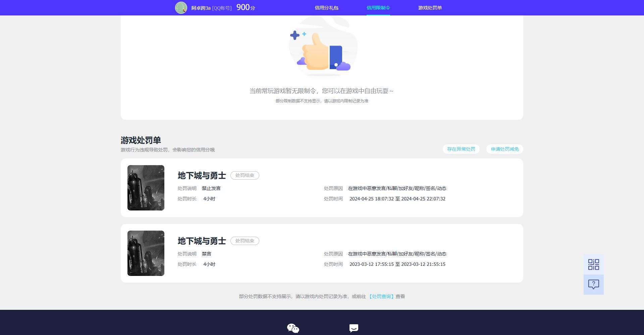
Task: Click [QQ账号] label in header
Action: tap(222, 8)
